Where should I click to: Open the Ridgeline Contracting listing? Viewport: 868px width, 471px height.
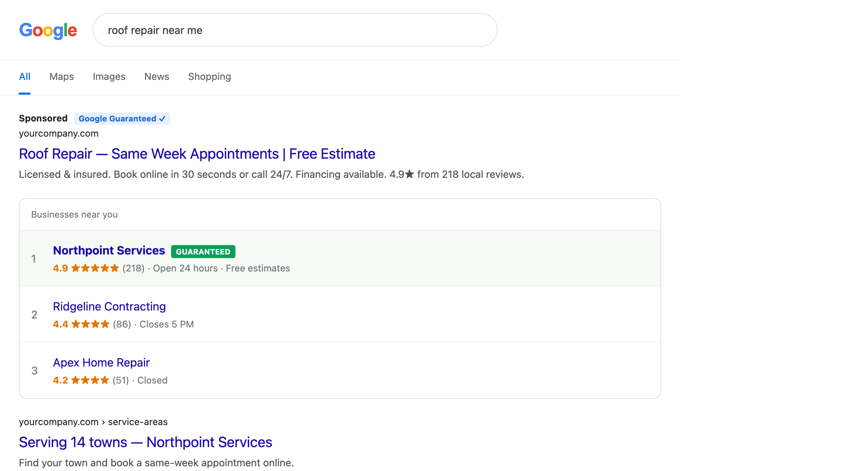[x=109, y=307]
